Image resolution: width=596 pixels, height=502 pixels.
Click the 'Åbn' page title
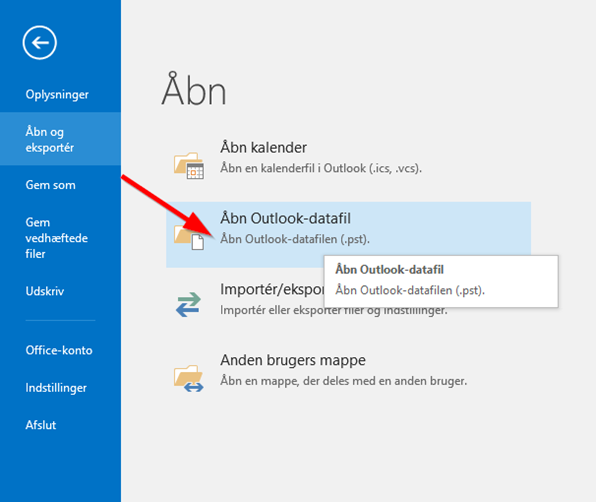194,89
